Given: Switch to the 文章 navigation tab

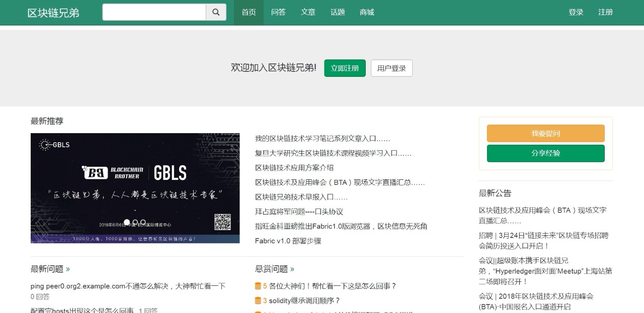Looking at the screenshot, I should (x=308, y=13).
